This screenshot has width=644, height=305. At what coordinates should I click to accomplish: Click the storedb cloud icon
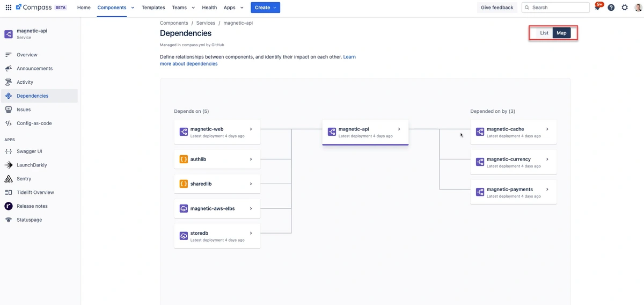tap(184, 236)
